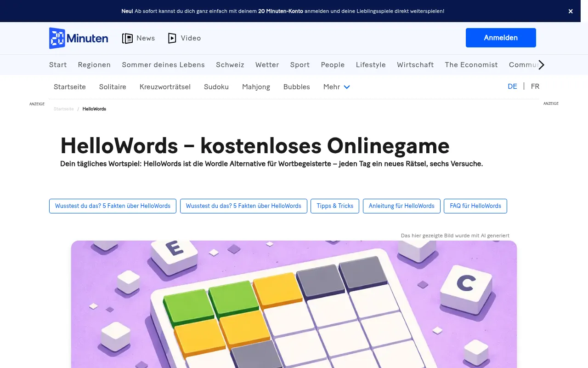Open Anleitung für HelloWords
The image size is (588, 368).
pos(401,206)
